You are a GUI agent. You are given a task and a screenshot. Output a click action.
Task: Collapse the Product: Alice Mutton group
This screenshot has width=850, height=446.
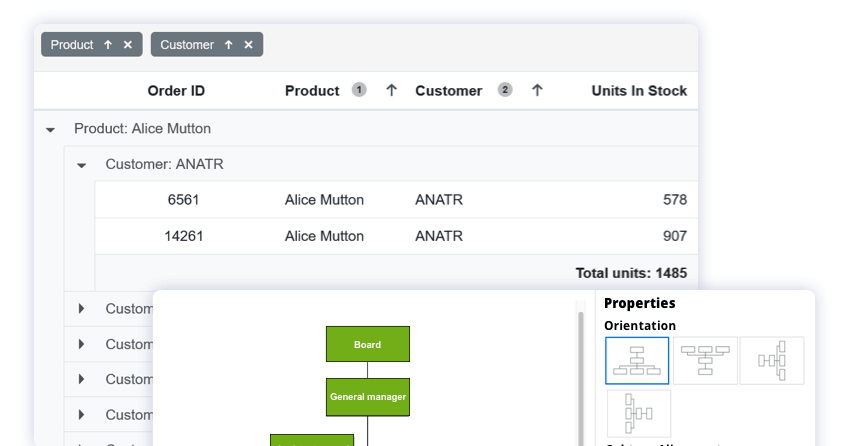coord(50,130)
